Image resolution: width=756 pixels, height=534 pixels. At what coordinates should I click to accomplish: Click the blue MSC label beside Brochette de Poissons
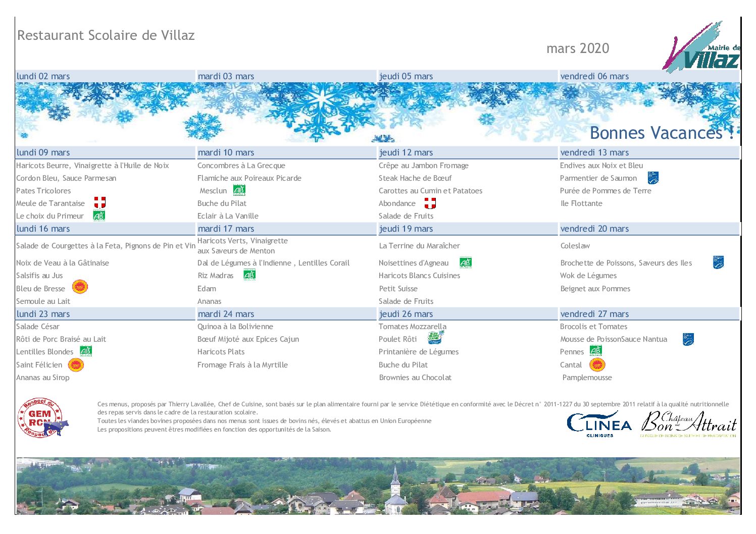[x=718, y=262]
